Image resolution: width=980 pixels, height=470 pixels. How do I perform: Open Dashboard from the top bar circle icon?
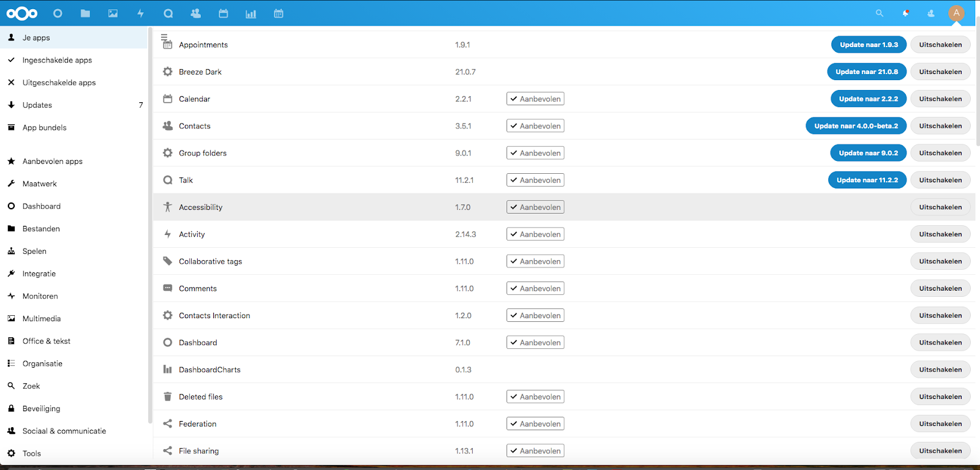coord(58,13)
